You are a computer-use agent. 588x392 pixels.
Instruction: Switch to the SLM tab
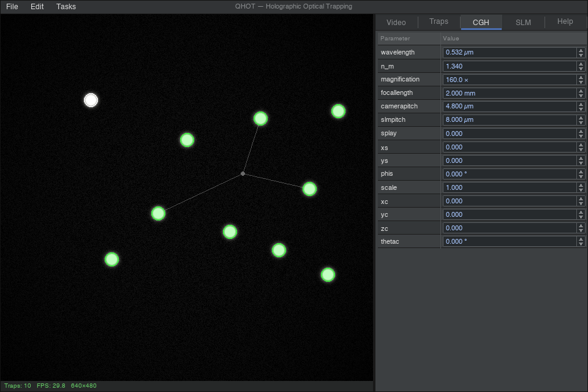523,23
